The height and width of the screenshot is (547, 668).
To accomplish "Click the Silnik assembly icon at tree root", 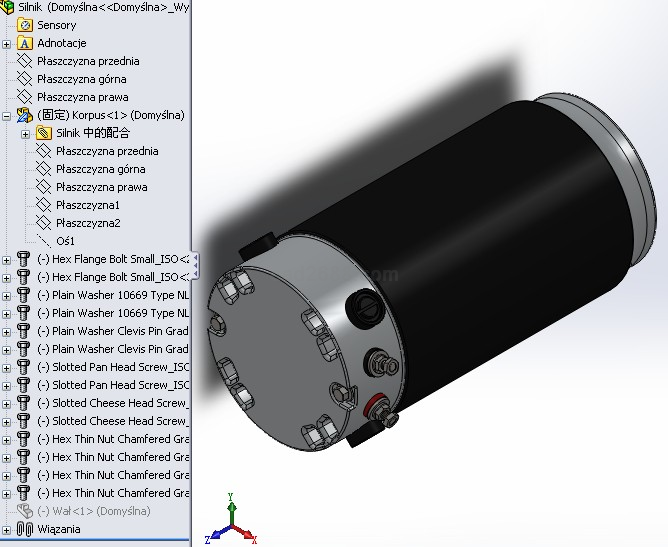I will coord(8,7).
